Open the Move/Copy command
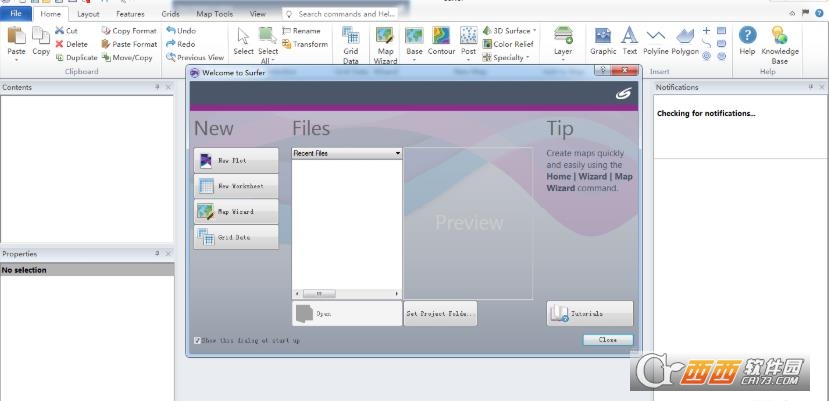The height and width of the screenshot is (401, 830). coord(127,58)
